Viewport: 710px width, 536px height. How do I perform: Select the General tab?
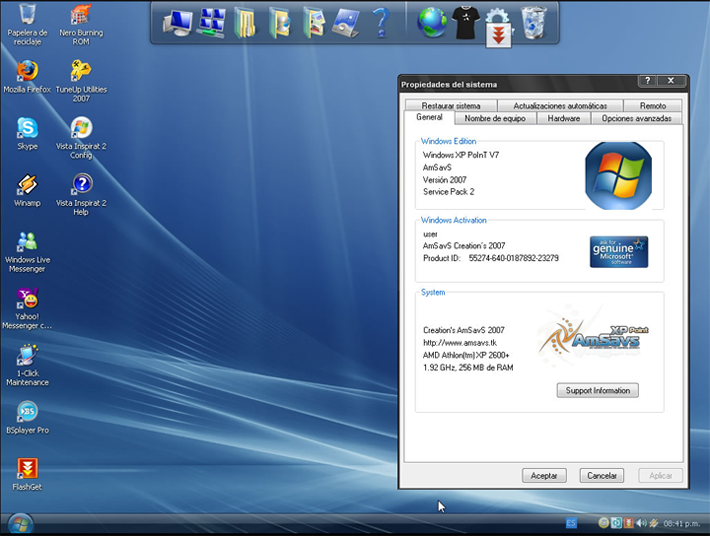[429, 117]
